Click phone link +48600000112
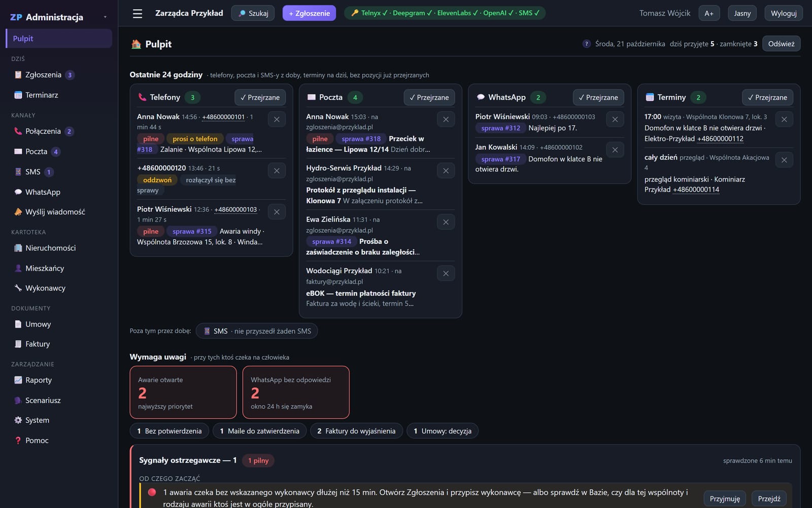The height and width of the screenshot is (508, 812). [x=720, y=139]
